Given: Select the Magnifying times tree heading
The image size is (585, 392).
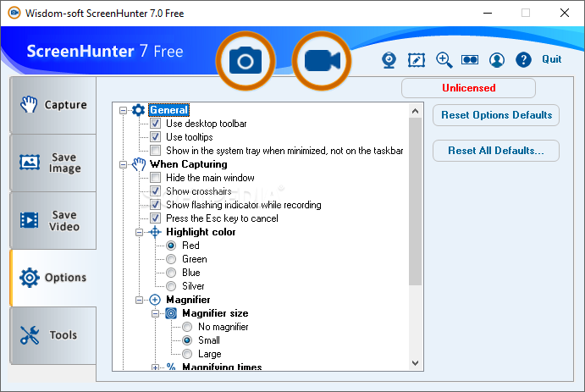Looking at the screenshot, I should tap(222, 367).
